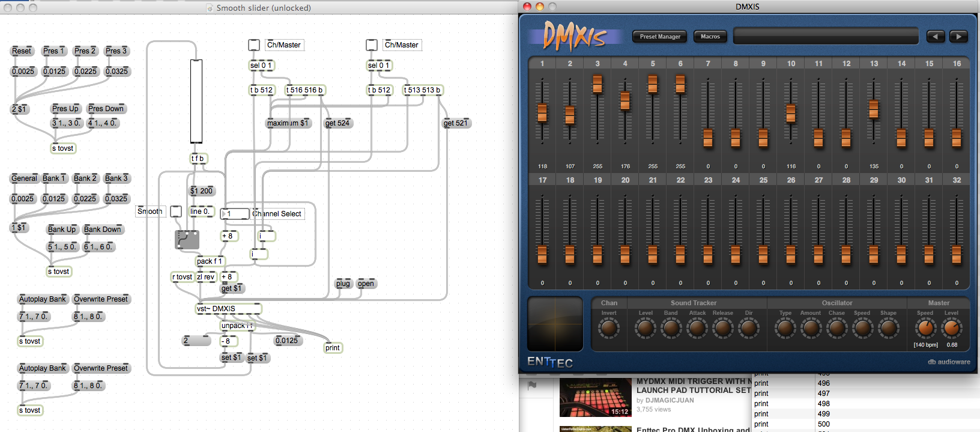Select the 499 row in print output
The image size is (980, 432).
pos(865,414)
